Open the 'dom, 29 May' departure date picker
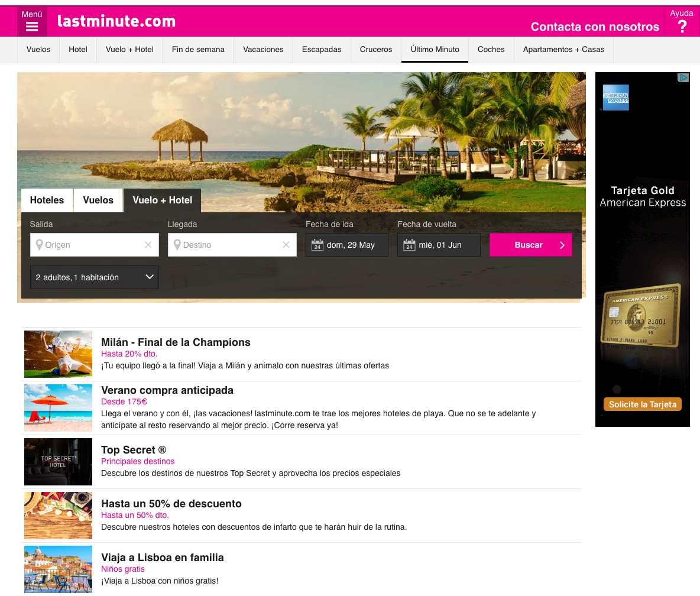Screen dimensions: 700x596 [x=347, y=245]
